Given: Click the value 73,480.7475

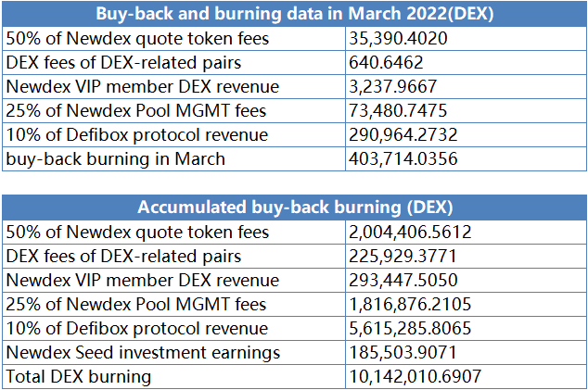Looking at the screenshot, I should coord(398,110).
